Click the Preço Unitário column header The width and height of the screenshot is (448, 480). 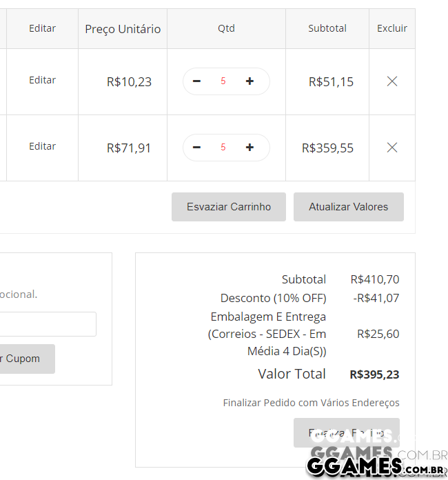click(x=123, y=29)
